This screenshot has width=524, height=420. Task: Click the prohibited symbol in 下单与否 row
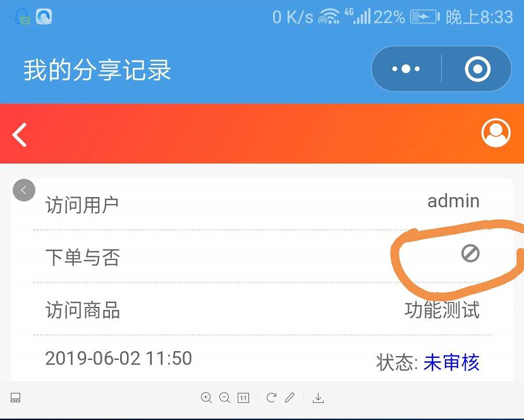[470, 253]
